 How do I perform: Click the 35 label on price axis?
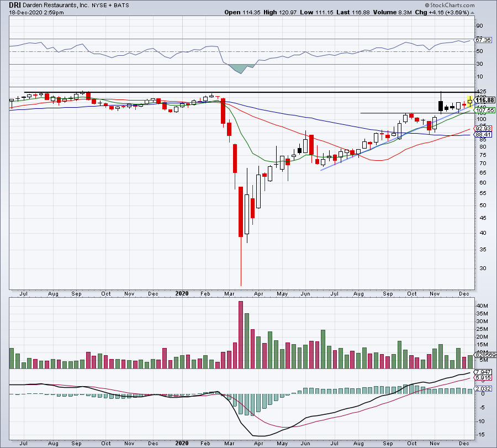click(483, 250)
